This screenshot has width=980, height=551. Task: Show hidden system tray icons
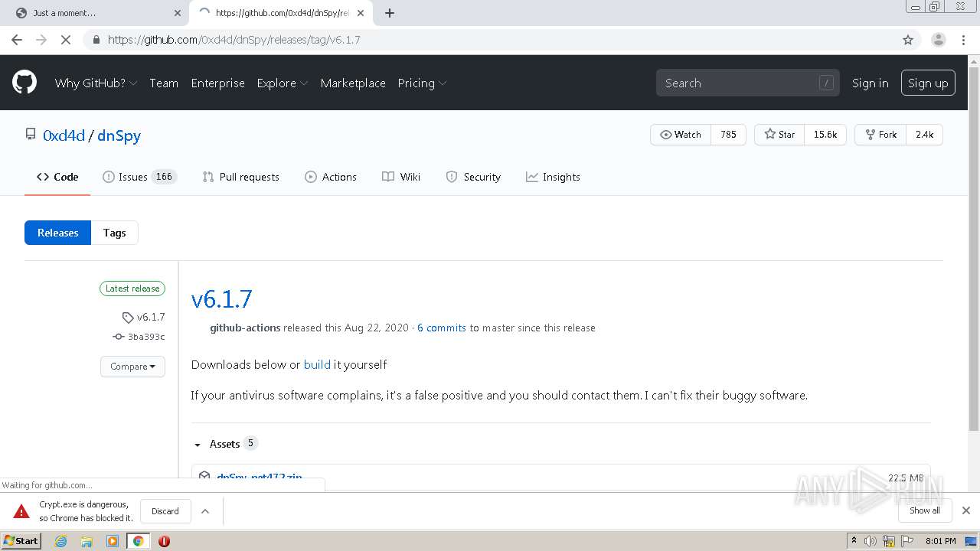click(x=854, y=541)
